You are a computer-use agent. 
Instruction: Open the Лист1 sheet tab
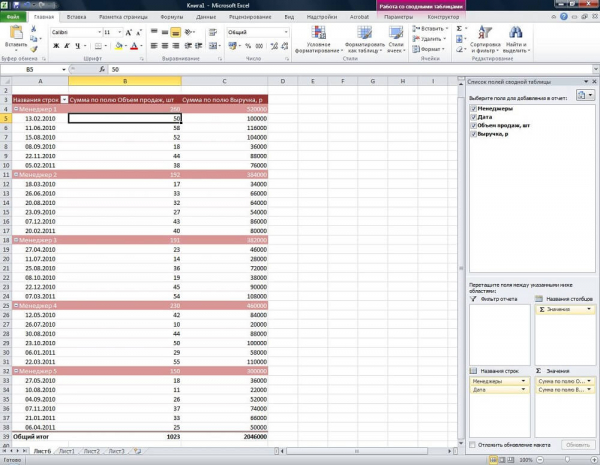(x=67, y=451)
